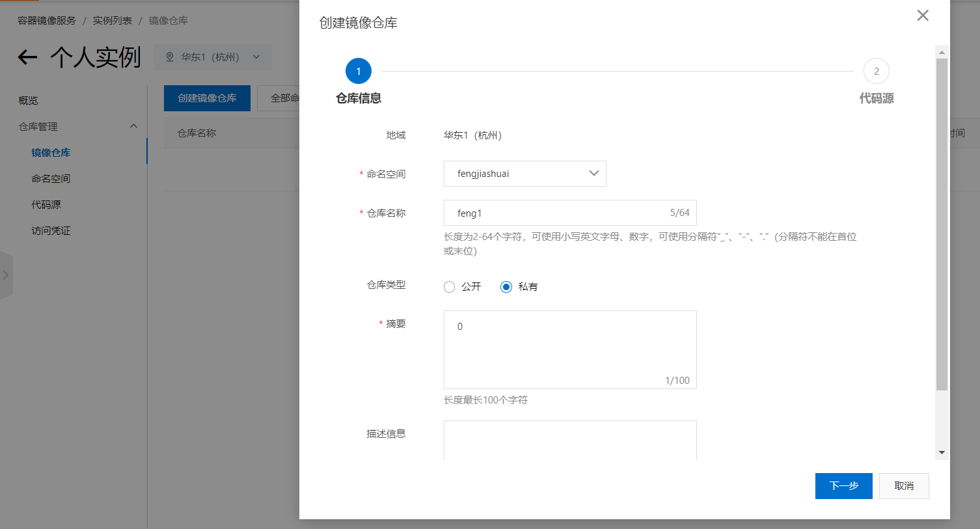Select the 公开 repository type radio
980x529 pixels.
pos(449,287)
